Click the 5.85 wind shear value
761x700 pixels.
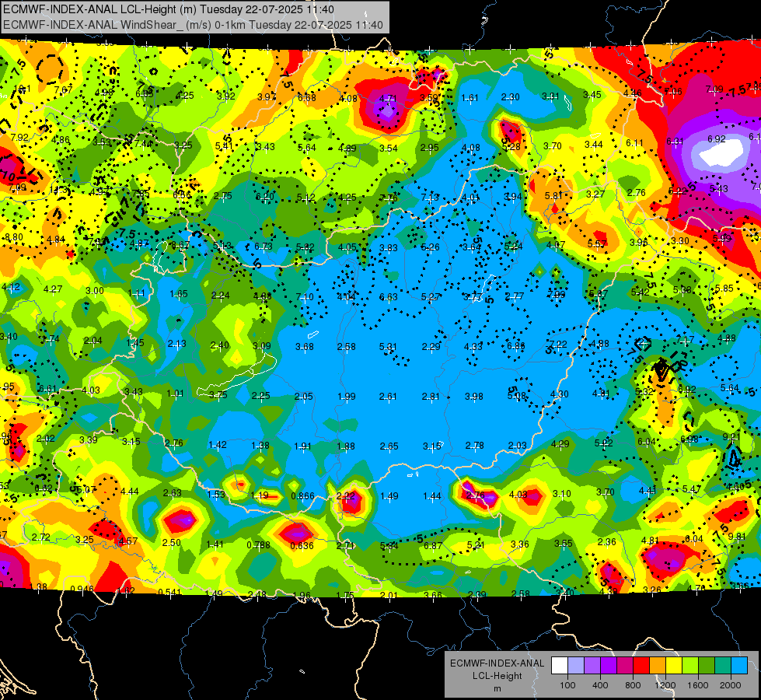pyautogui.click(x=724, y=289)
